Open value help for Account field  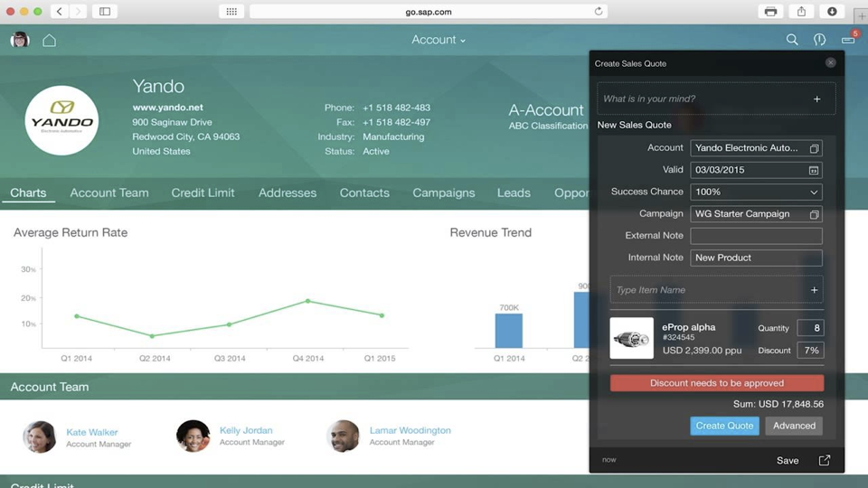tap(814, 148)
